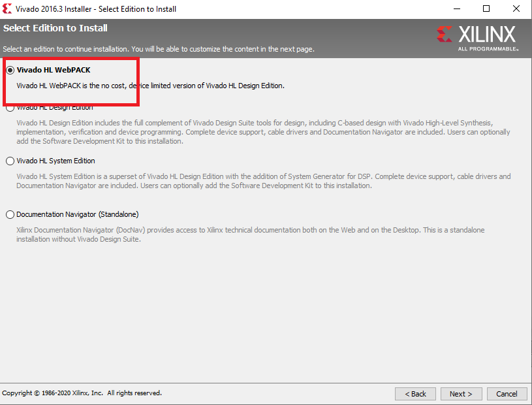Go to the previous page with Back
Screen dimensions: 532x405
click(x=415, y=394)
